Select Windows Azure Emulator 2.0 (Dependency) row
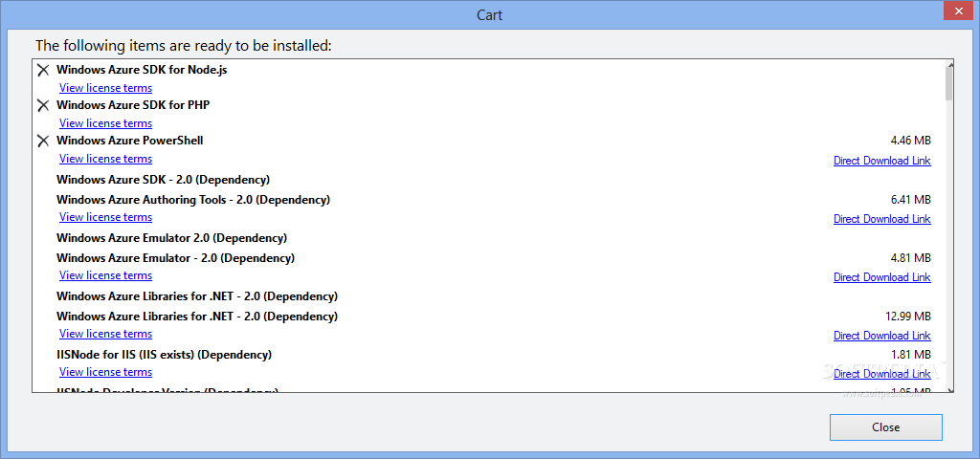 click(x=171, y=238)
